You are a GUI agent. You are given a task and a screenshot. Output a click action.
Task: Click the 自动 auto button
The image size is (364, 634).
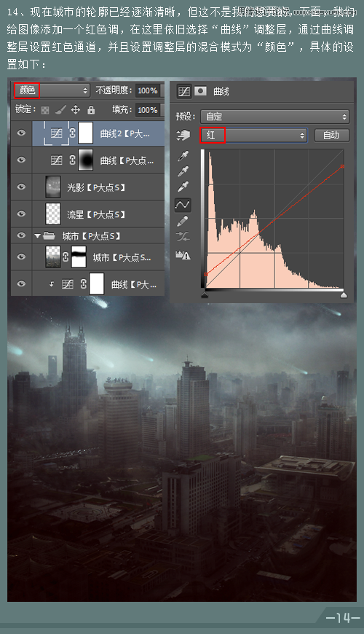pos(331,136)
